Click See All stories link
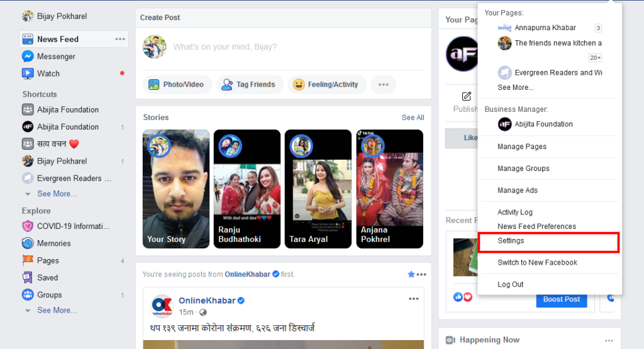644x349 pixels. point(413,118)
